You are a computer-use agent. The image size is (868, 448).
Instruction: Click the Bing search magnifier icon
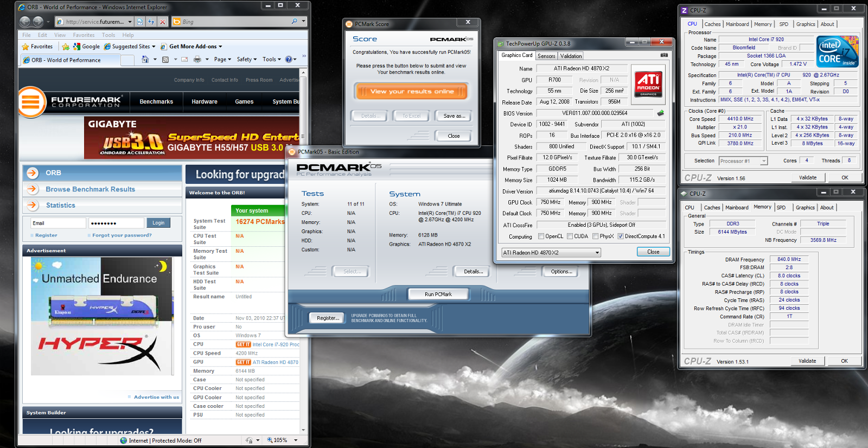pos(295,22)
